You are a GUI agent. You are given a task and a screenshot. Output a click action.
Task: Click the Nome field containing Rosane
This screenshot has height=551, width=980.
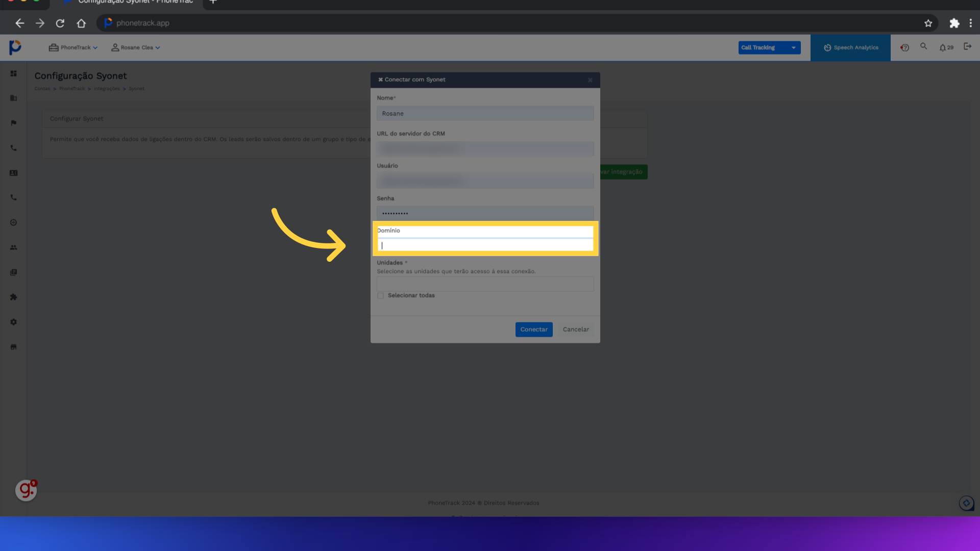click(485, 114)
